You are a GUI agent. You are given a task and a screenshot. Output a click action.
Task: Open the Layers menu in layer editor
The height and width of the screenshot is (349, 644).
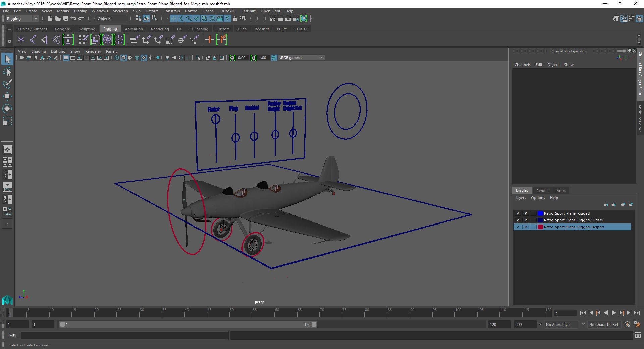tap(521, 198)
